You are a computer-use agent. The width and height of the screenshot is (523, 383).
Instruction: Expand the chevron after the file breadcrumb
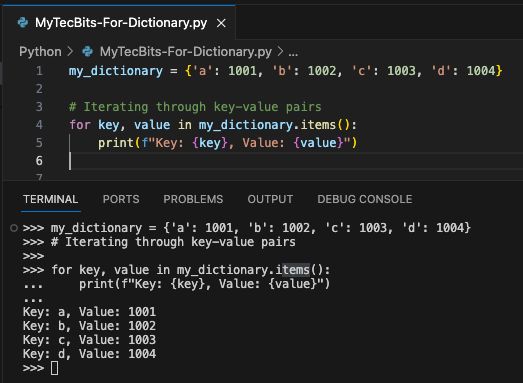pos(280,52)
